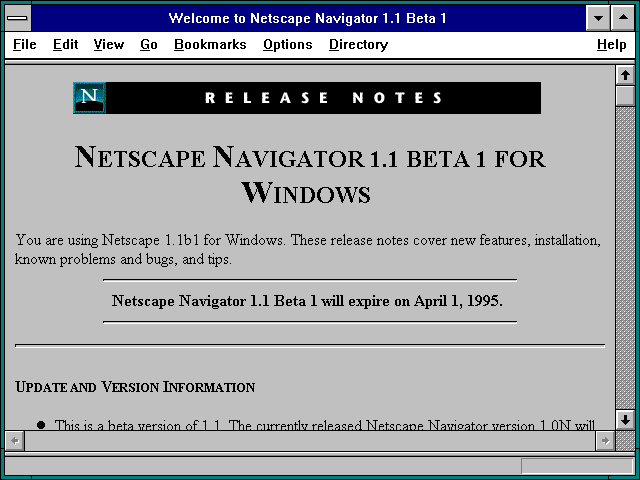
Task: Click the horizontal scrollbar left arrow
Action: (15, 441)
